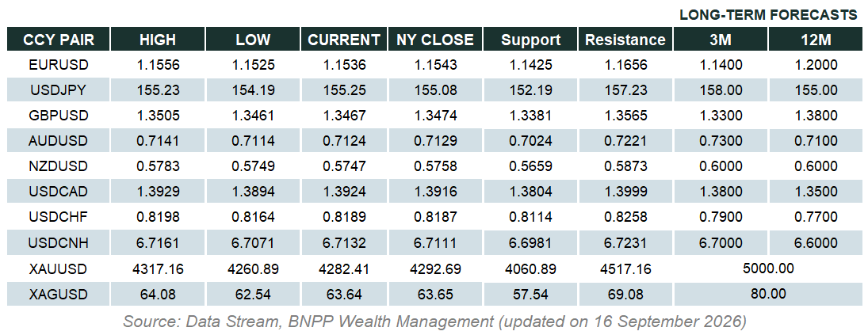Select the Support column header

pos(530,40)
